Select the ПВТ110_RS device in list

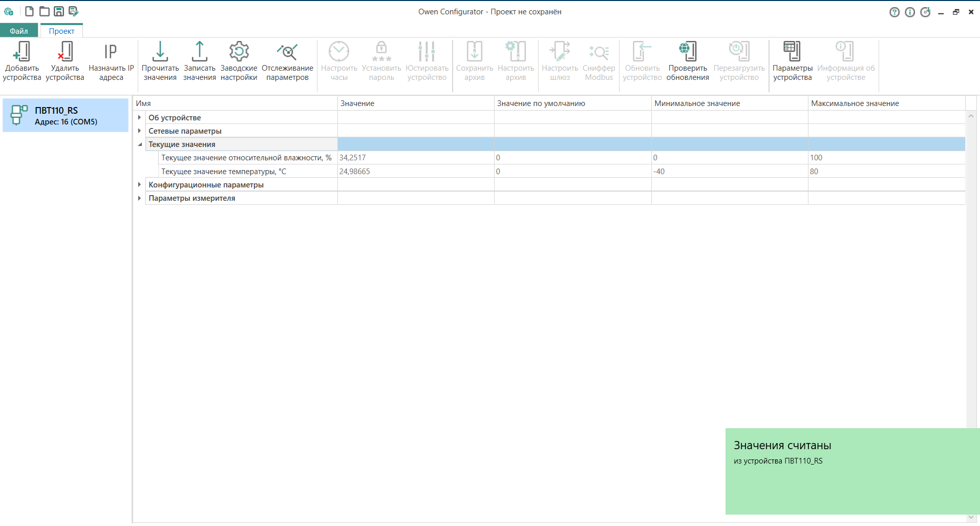click(66, 115)
